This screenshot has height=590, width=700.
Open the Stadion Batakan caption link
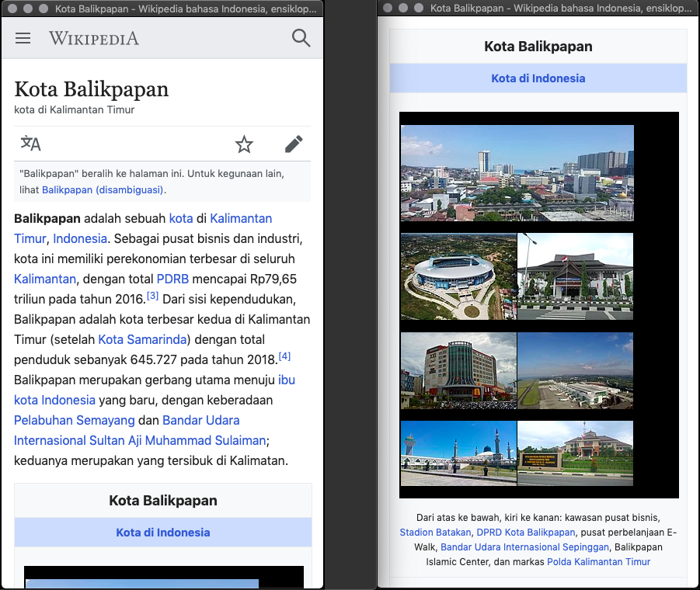pyautogui.click(x=435, y=533)
